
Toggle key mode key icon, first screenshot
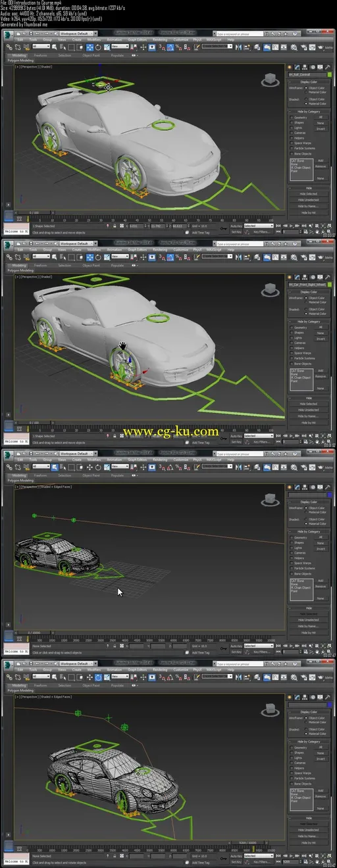(223, 229)
